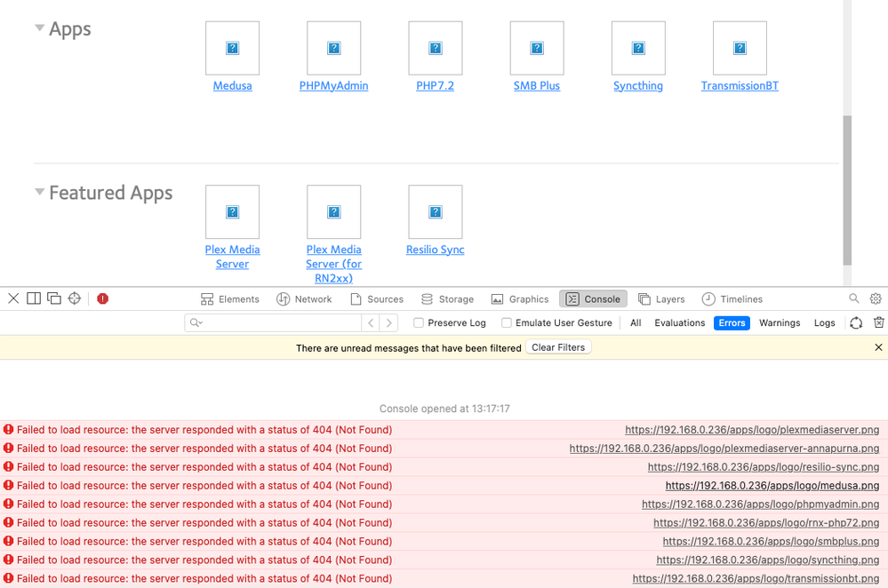
Task: Click the page vertical scrollbar thumb
Action: (847, 190)
